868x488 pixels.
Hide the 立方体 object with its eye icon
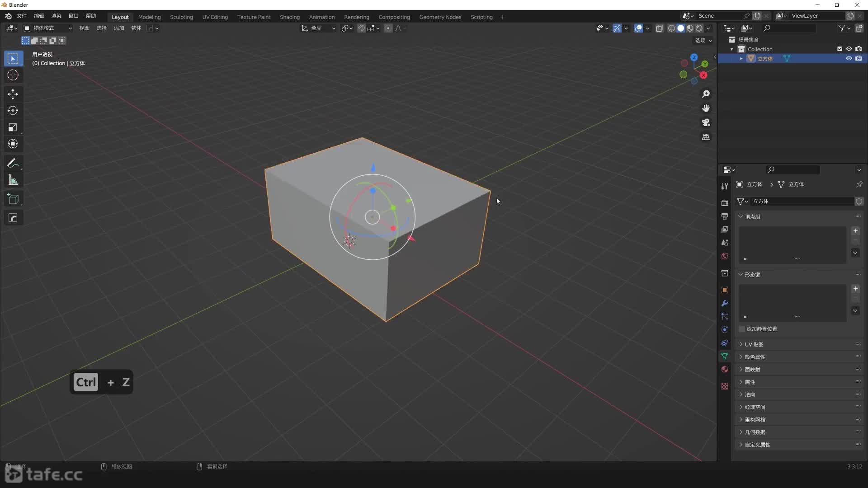[x=849, y=58]
